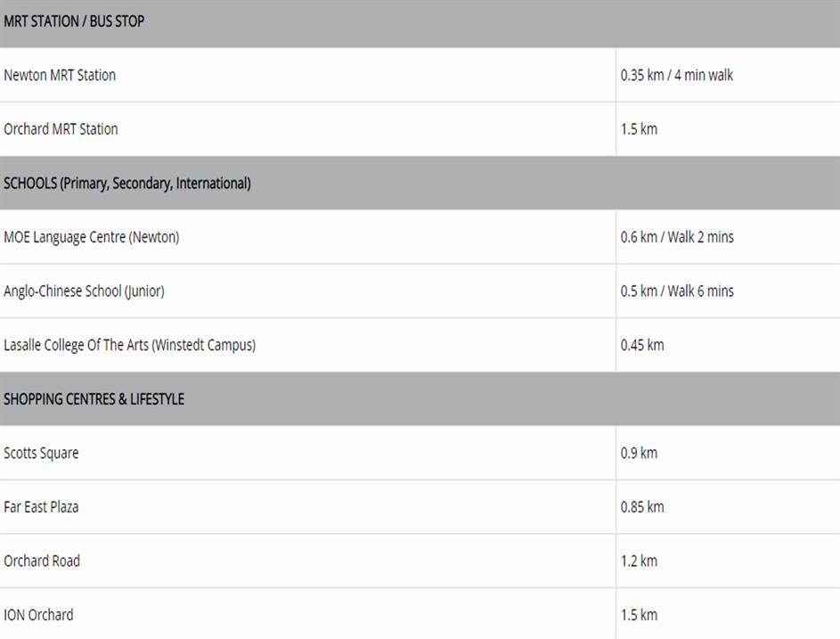Image resolution: width=840 pixels, height=639 pixels.
Task: Select the Newton MRT Station row label
Action: (x=60, y=76)
